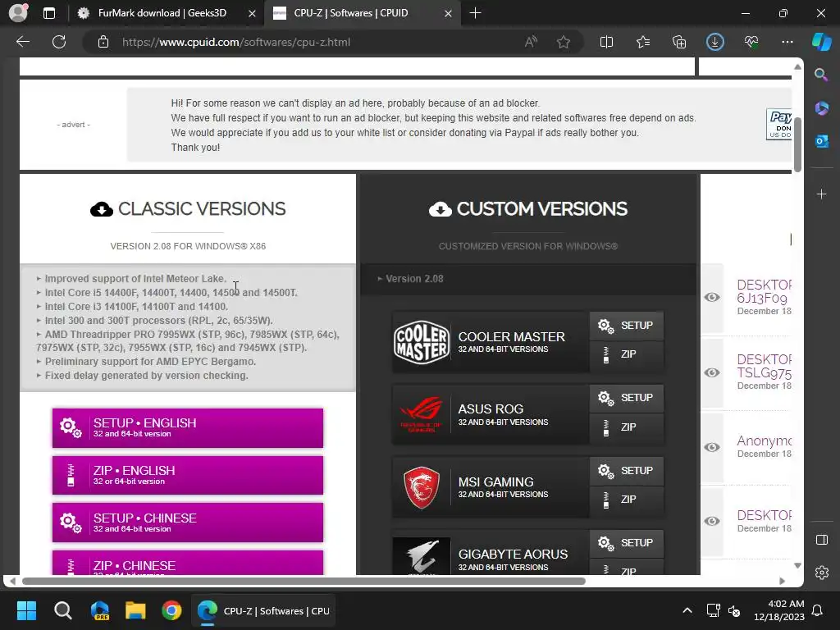Open Browser essentials heart icon
This screenshot has width=840, height=630.
(751, 42)
